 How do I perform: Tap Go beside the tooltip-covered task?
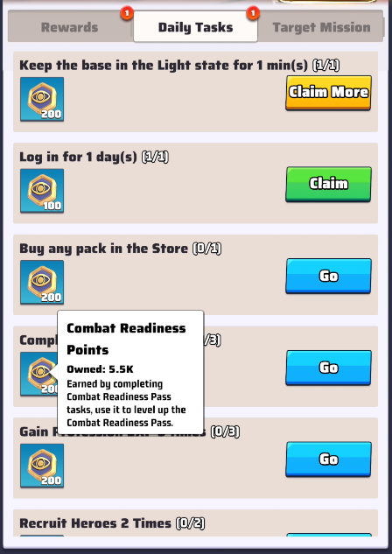click(328, 368)
